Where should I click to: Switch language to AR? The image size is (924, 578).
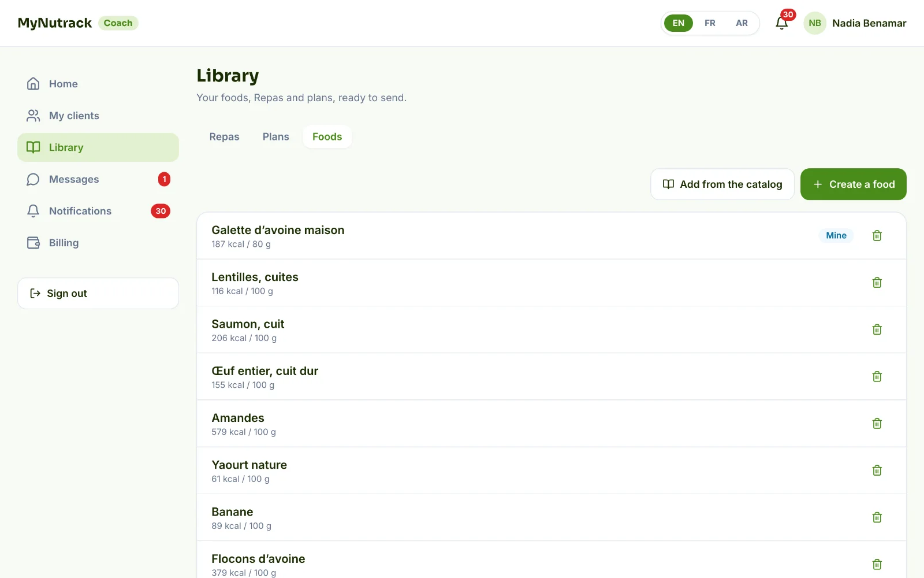tap(742, 23)
